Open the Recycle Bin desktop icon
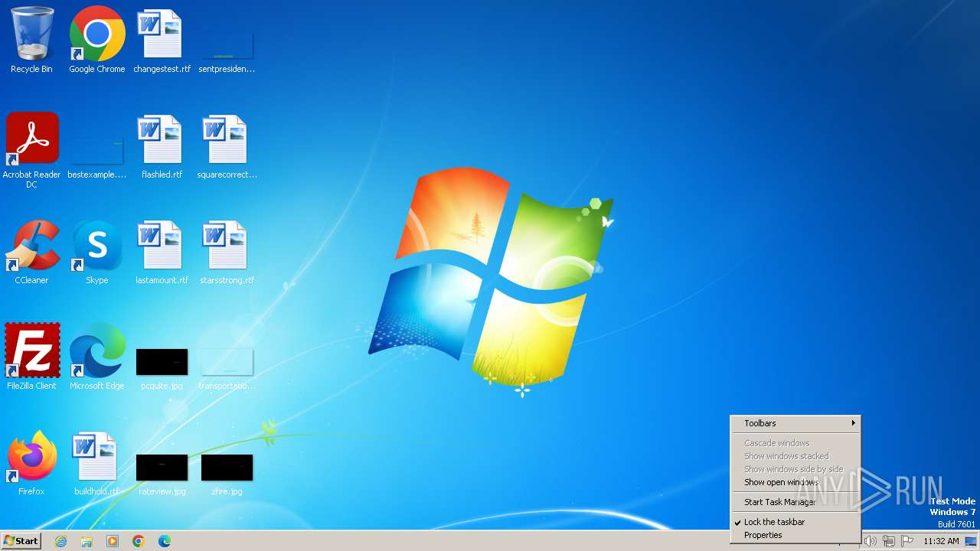The width and height of the screenshot is (980, 551). coord(31,41)
